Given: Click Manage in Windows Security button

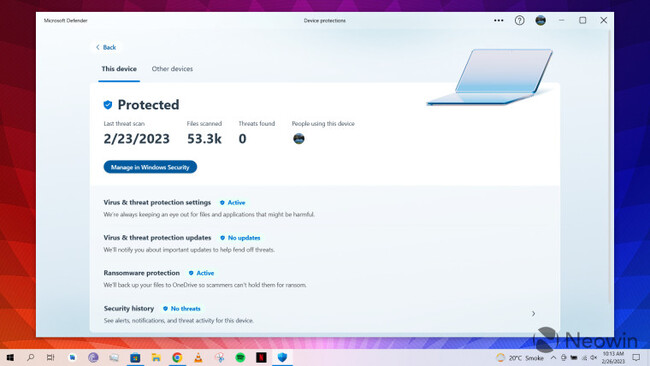Looking at the screenshot, I should [150, 167].
